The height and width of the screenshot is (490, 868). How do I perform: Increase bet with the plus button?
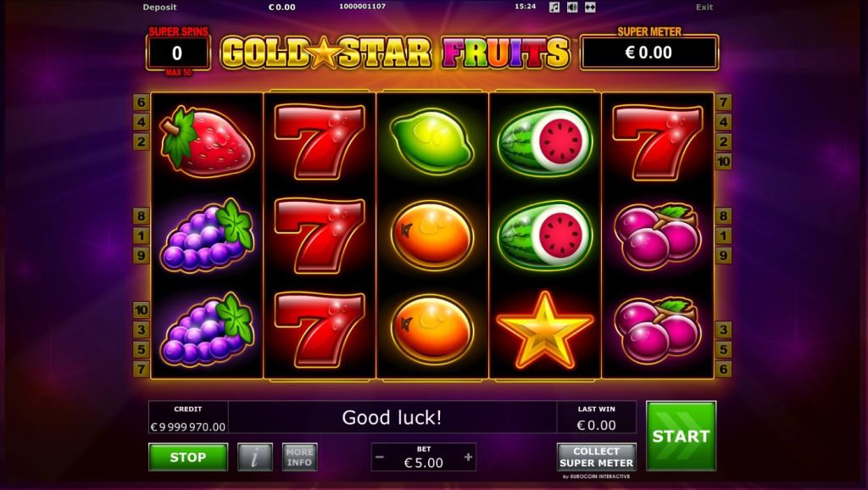tap(468, 457)
